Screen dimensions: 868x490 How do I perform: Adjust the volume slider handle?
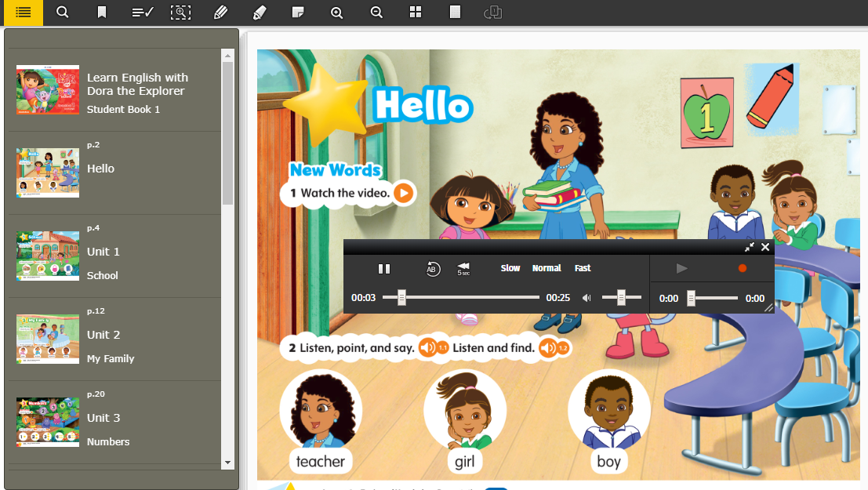(621, 298)
